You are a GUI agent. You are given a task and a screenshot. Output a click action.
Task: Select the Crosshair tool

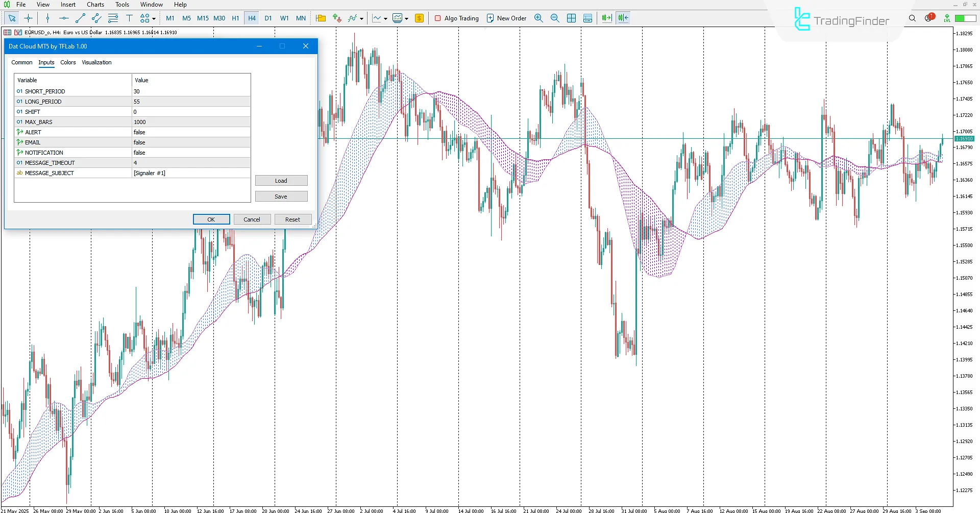click(x=29, y=18)
